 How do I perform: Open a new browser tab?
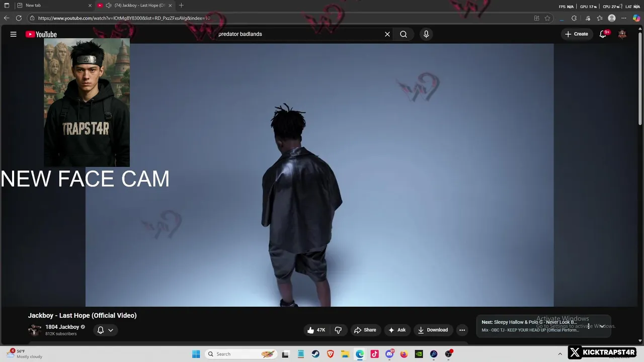point(181,5)
